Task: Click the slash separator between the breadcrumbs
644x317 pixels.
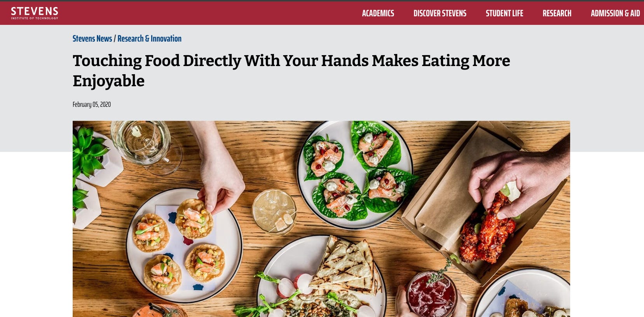Action: pos(115,38)
